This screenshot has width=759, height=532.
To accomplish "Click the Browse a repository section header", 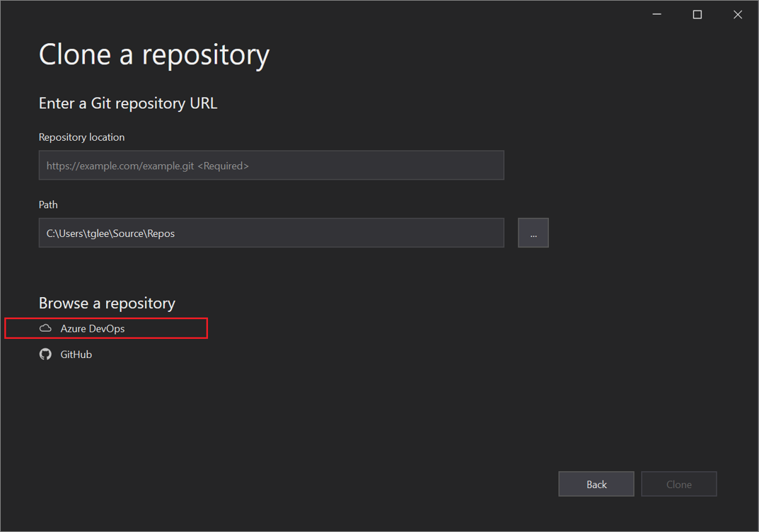I will click(107, 303).
